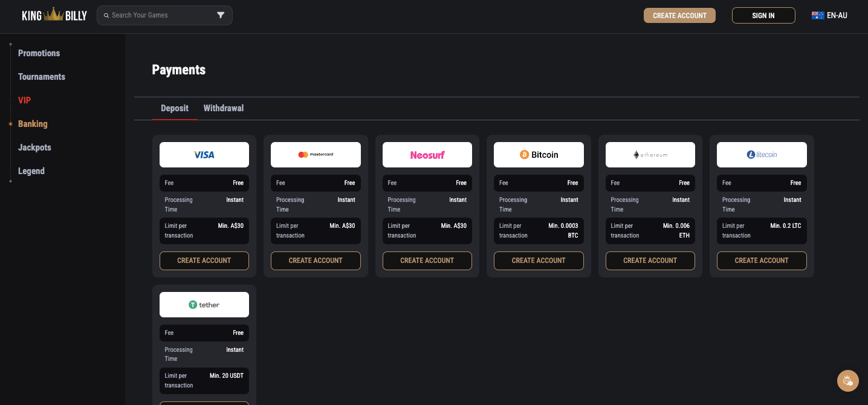
Task: Click Min. A$30 on the Visa card
Action: [231, 225]
